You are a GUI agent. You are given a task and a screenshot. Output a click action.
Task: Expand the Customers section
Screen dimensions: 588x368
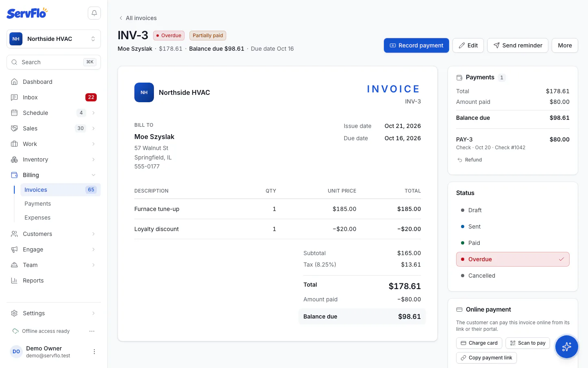click(x=94, y=234)
